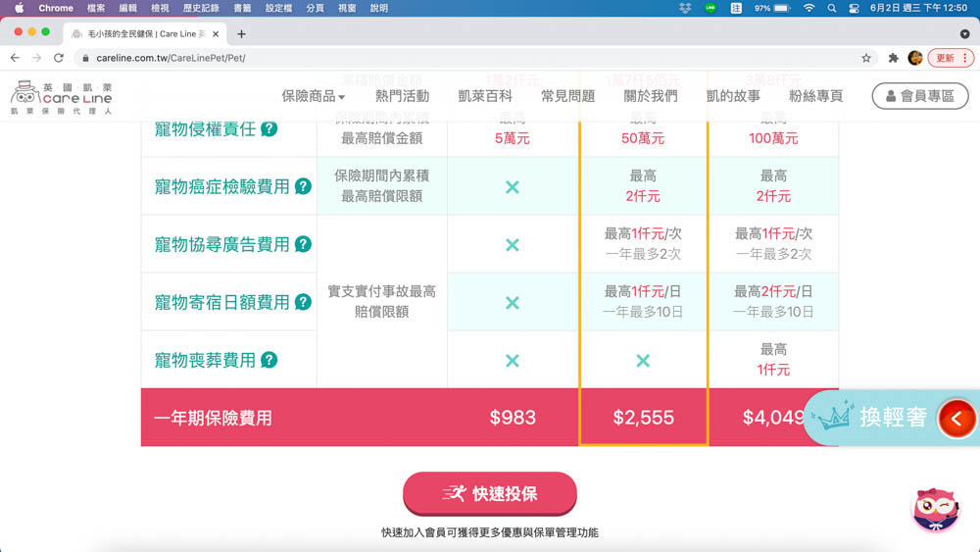The width and height of the screenshot is (980, 552).
Task: Open the Apple menu
Action: pyautogui.click(x=19, y=8)
